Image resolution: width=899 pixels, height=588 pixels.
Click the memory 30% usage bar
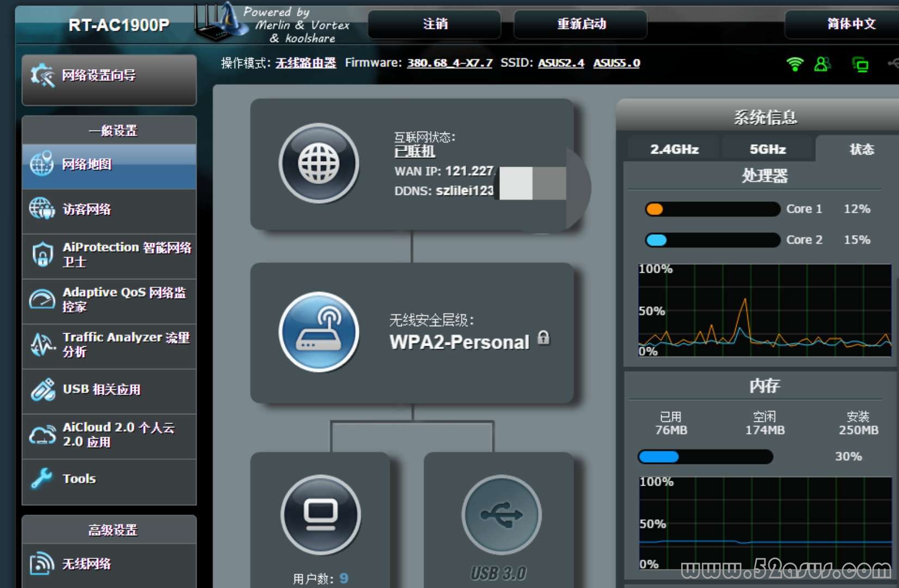click(705, 457)
